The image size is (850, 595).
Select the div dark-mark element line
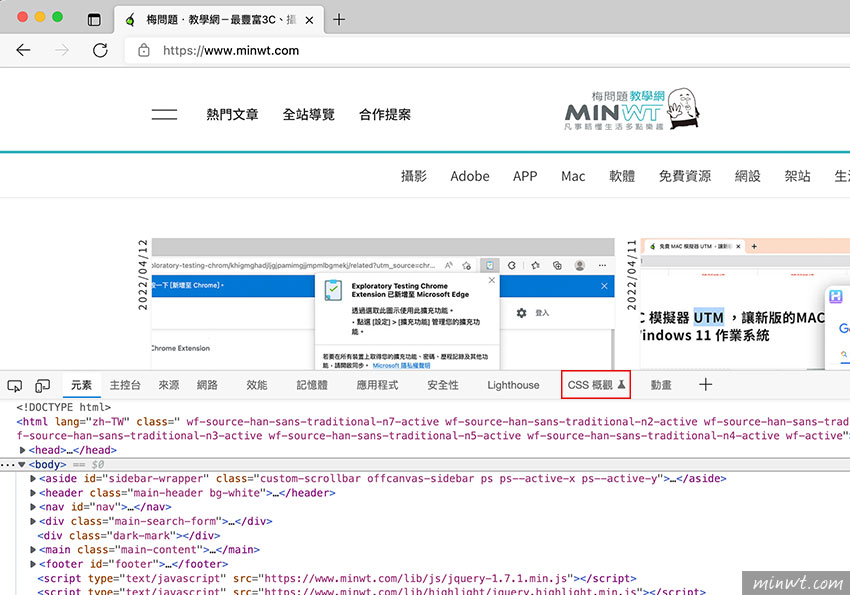(129, 535)
